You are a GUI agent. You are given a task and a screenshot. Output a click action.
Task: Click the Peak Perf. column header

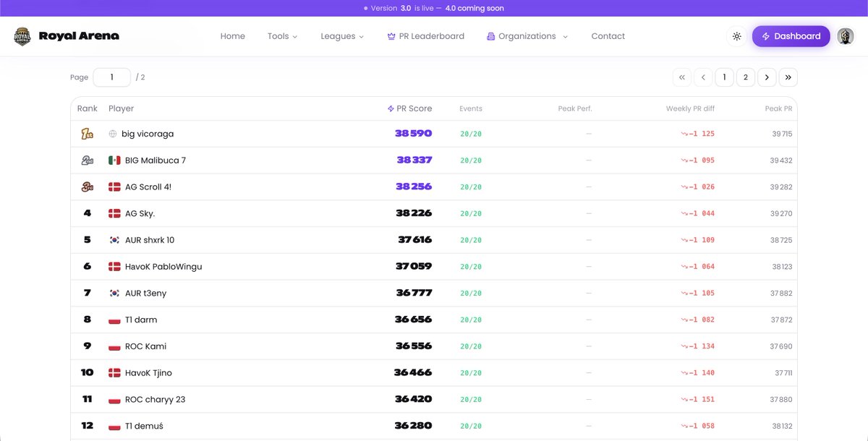pyautogui.click(x=575, y=108)
